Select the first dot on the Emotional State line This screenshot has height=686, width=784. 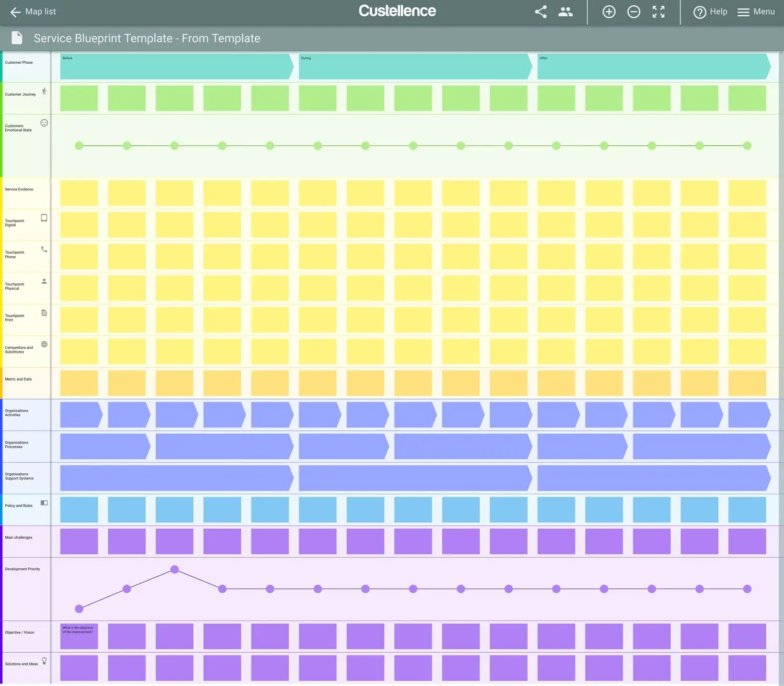pos(79,145)
